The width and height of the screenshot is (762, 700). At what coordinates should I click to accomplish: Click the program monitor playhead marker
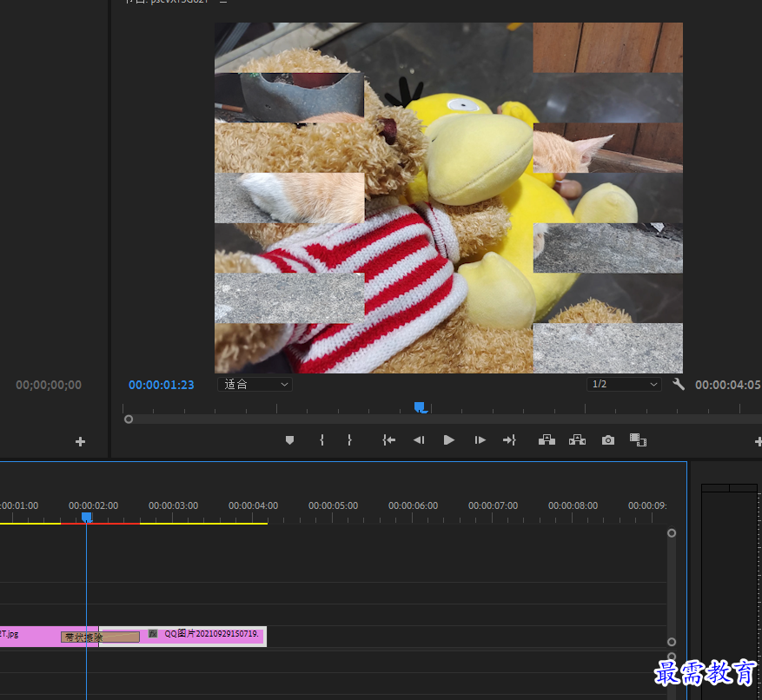(421, 407)
